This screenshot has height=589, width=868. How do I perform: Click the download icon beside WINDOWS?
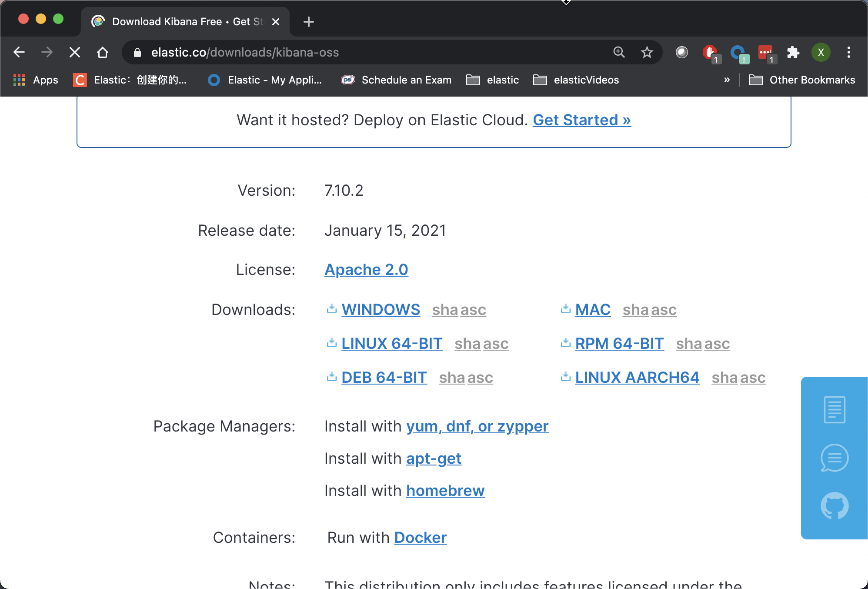[x=331, y=308]
